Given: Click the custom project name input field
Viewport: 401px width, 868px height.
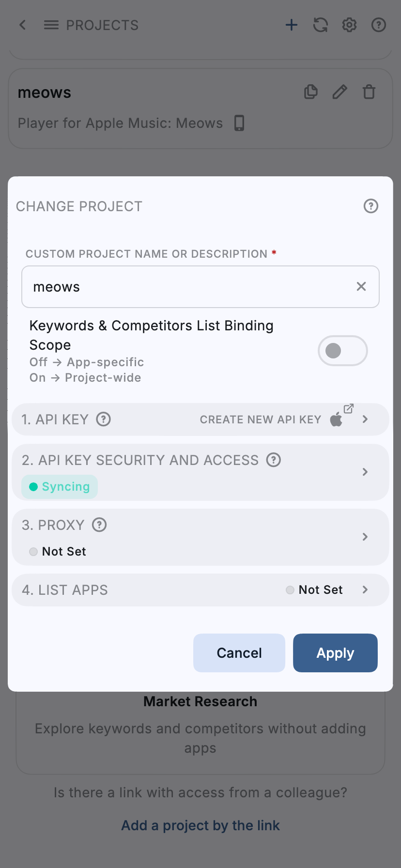Looking at the screenshot, I should click(184, 287).
